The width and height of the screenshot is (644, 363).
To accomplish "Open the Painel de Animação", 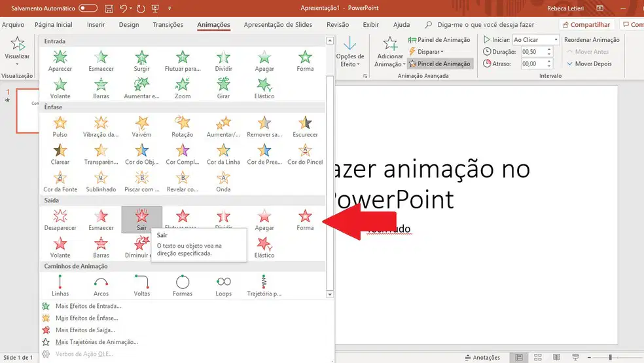I will [439, 39].
